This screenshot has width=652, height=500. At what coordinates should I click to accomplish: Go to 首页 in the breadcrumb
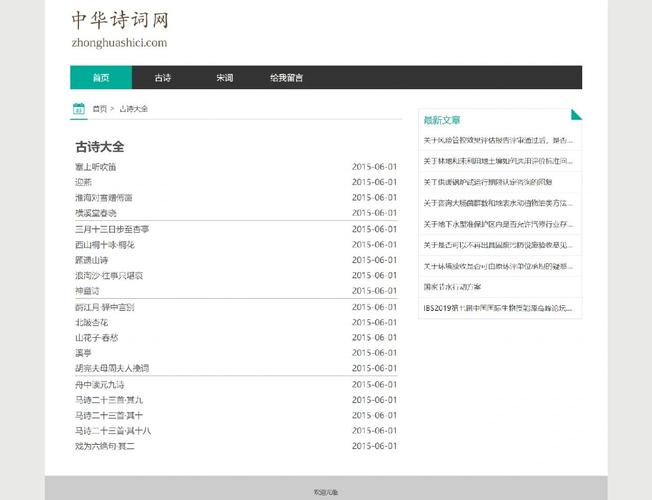(x=100, y=109)
